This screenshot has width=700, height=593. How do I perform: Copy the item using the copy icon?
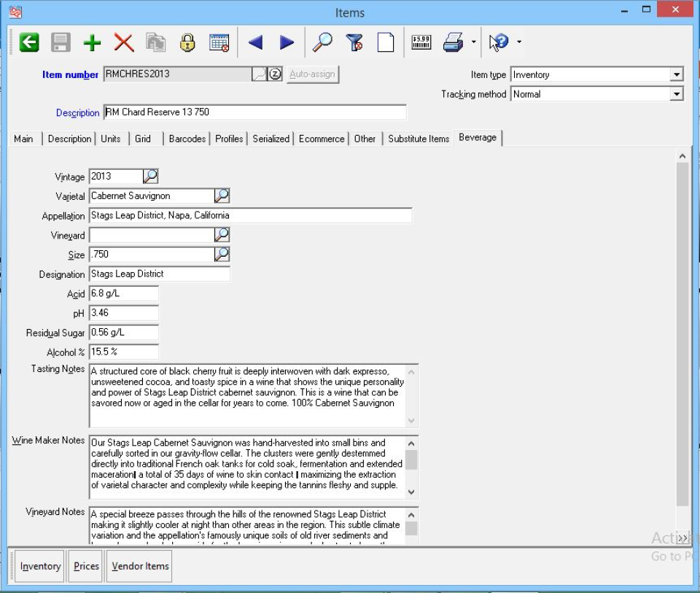point(154,42)
